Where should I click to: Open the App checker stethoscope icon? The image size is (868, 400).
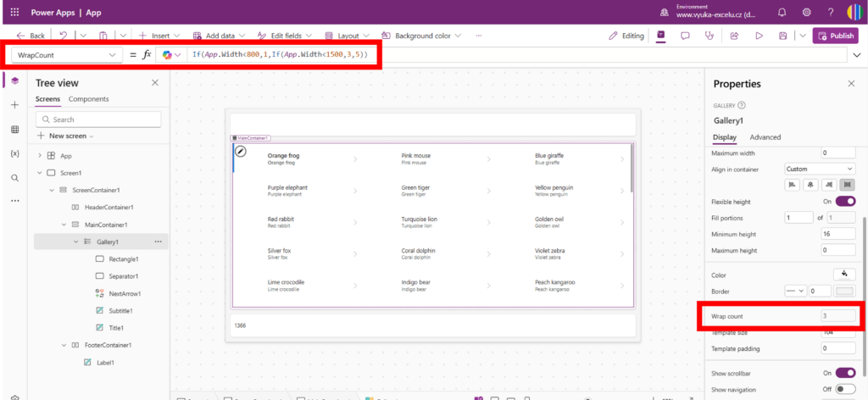(x=709, y=36)
